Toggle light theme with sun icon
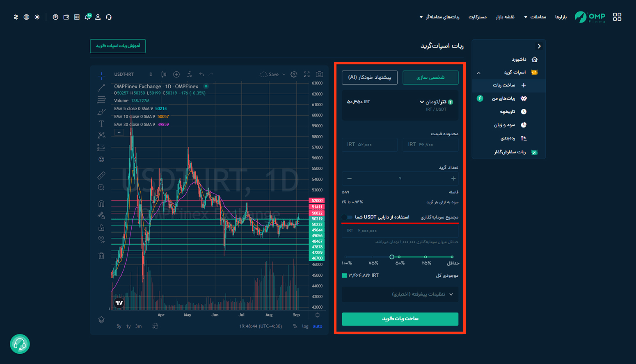This screenshot has height=364, width=636. point(37,17)
